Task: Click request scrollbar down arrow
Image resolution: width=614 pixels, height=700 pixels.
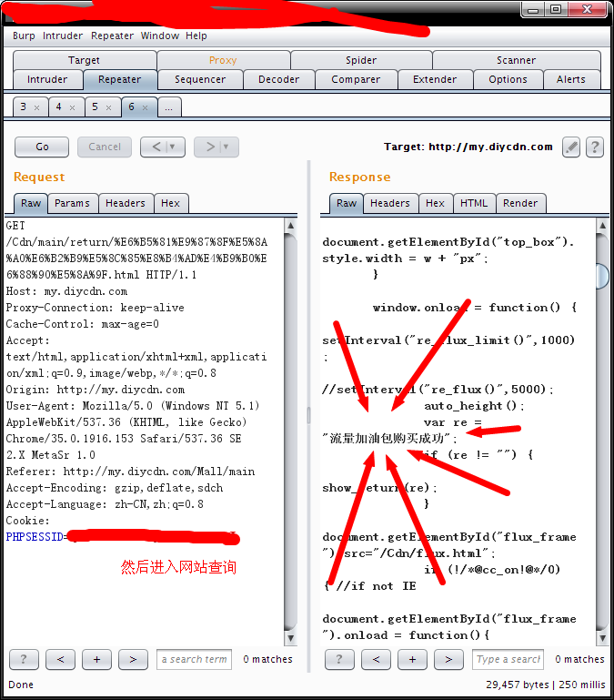Action: 290,638
